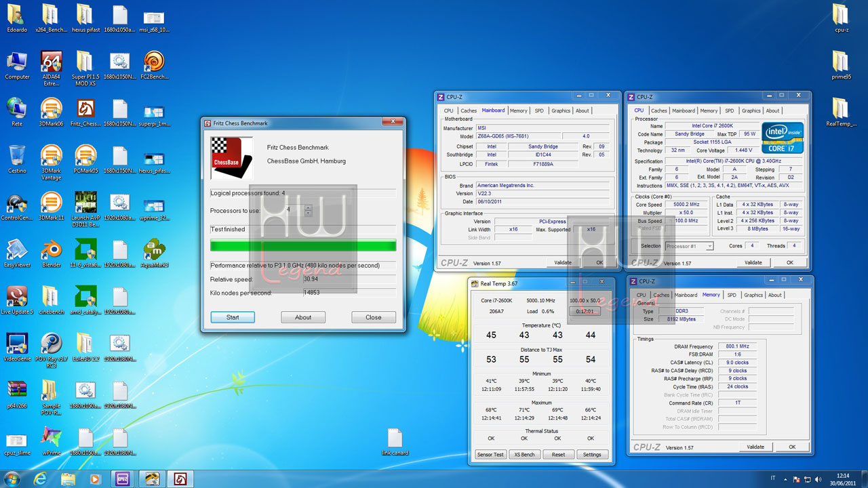Click the Close button in Fritz Chess Benchmark
This screenshot has width=868, height=488.
pyautogui.click(x=374, y=317)
